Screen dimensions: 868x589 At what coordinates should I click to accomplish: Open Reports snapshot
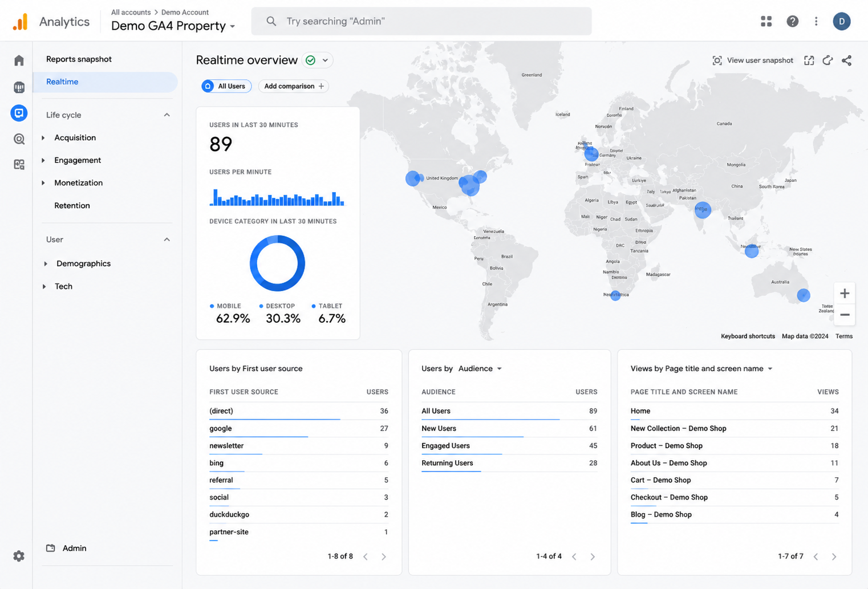pyautogui.click(x=79, y=59)
